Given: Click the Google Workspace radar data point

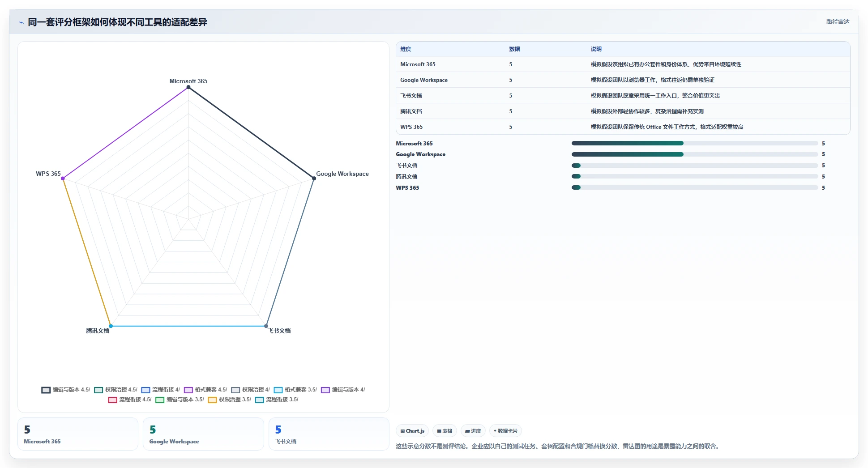Looking at the screenshot, I should click(314, 179).
